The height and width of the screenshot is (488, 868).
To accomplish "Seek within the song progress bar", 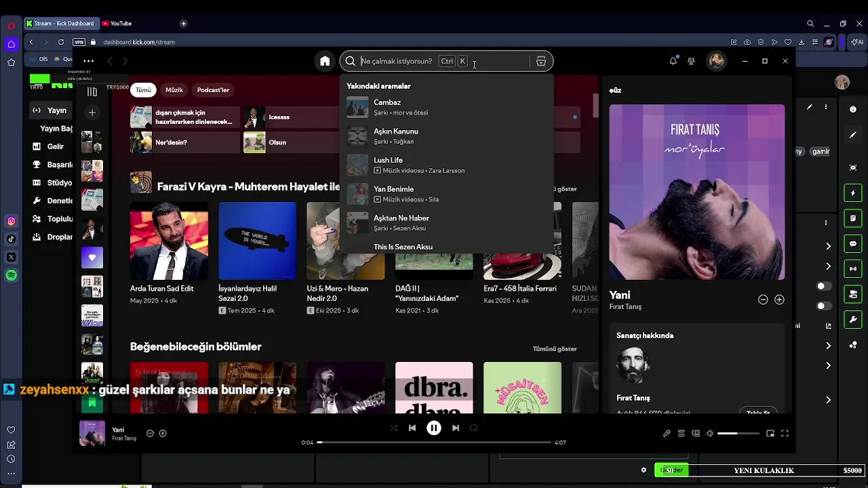I will tap(434, 443).
